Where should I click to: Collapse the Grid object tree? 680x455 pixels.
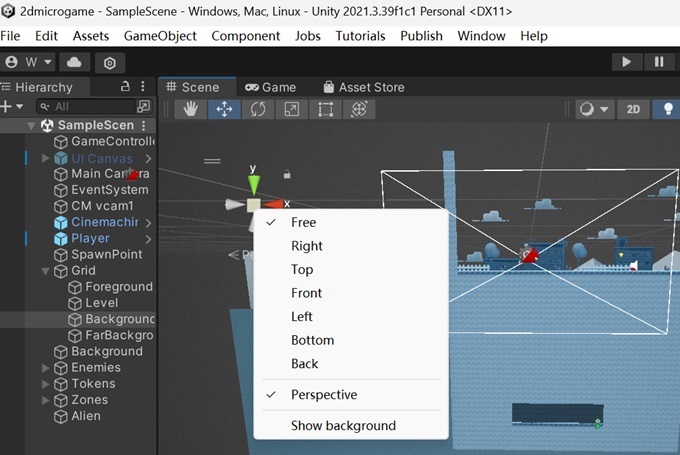[46, 271]
